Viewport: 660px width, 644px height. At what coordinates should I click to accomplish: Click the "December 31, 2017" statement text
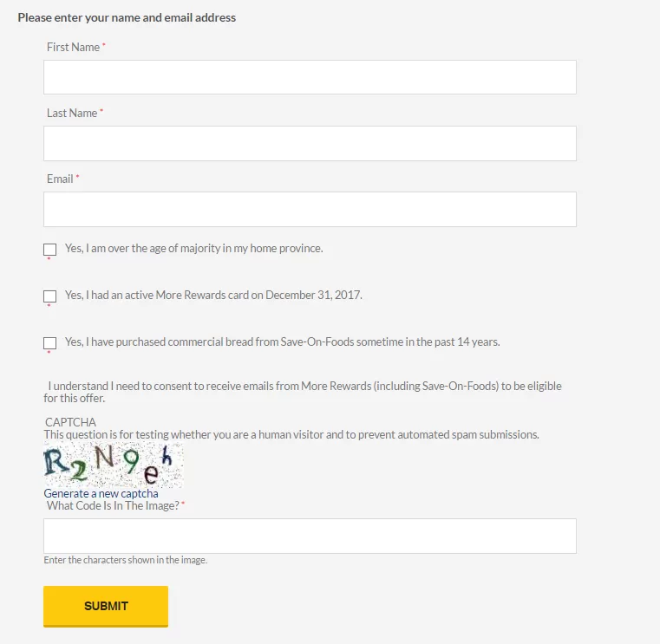(x=213, y=295)
